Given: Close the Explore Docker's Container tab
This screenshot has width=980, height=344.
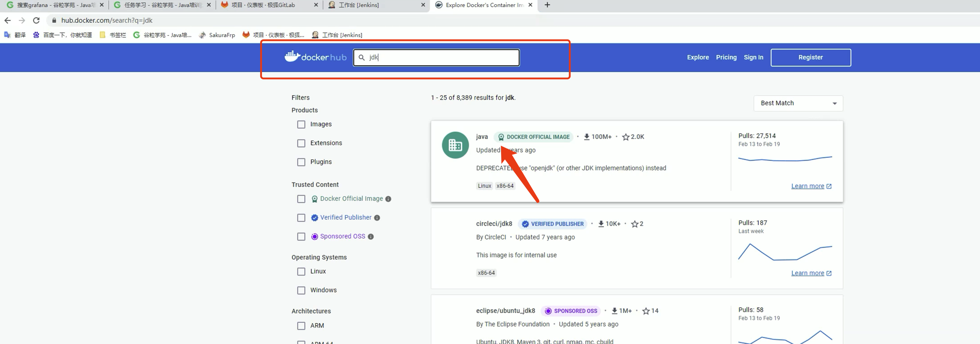Looking at the screenshot, I should [530, 5].
